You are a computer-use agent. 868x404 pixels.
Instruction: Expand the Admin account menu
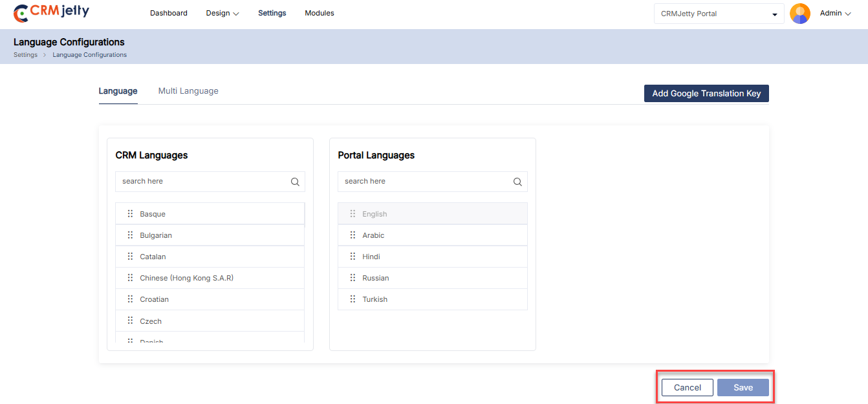(x=835, y=13)
